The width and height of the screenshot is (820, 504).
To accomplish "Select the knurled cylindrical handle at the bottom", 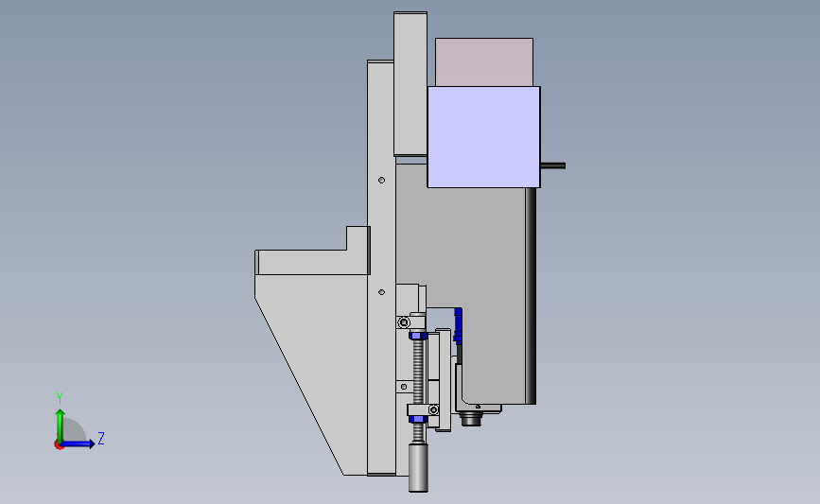I will point(418,467).
